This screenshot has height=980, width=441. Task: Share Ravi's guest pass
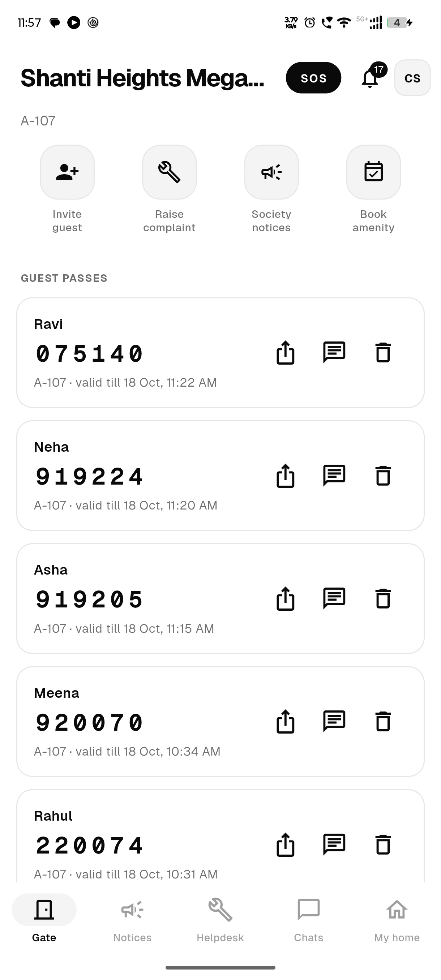[285, 353]
